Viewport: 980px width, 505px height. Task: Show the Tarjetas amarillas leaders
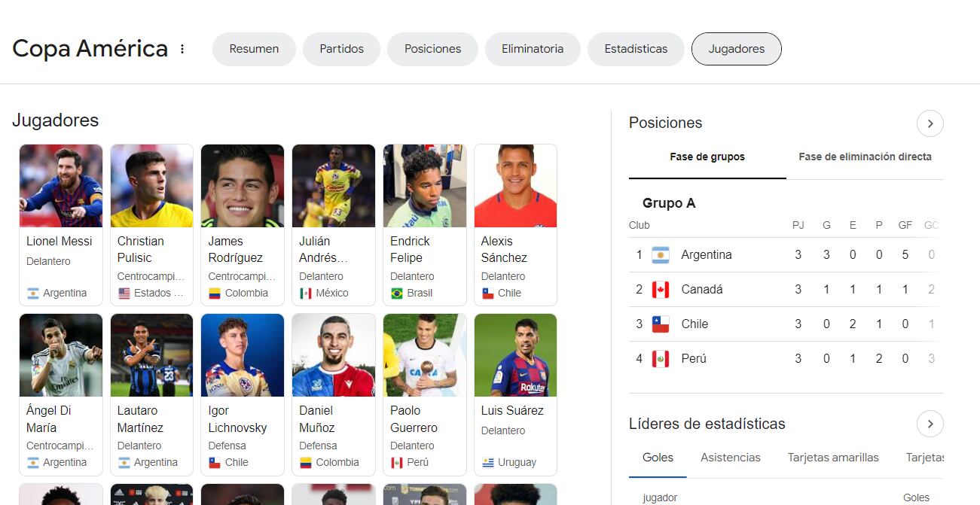(833, 458)
